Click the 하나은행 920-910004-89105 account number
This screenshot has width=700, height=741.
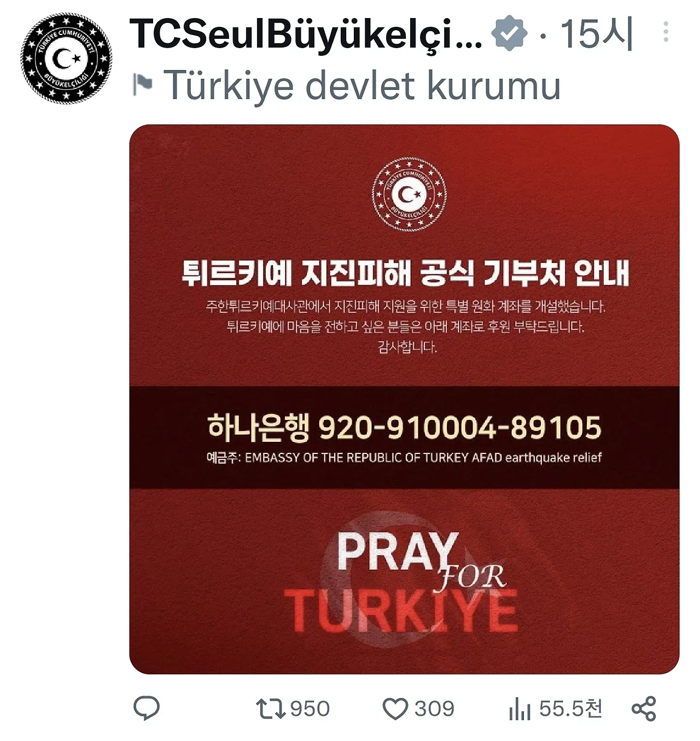[x=405, y=427]
